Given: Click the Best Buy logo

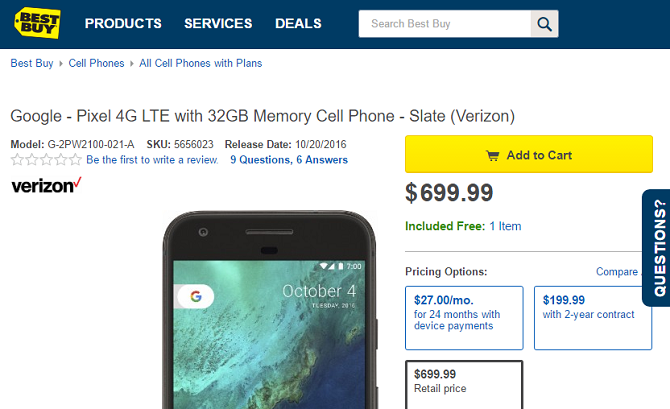Looking at the screenshot, I should point(38,23).
